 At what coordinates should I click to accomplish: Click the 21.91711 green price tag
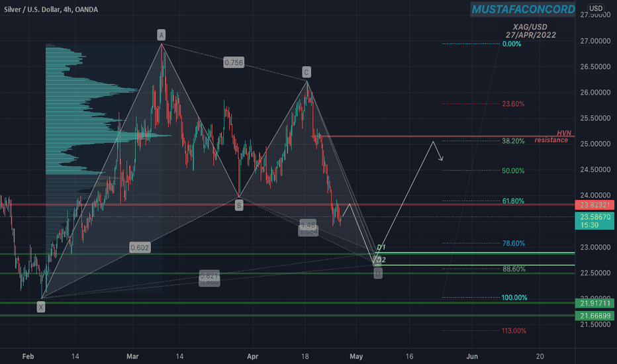coord(594,303)
